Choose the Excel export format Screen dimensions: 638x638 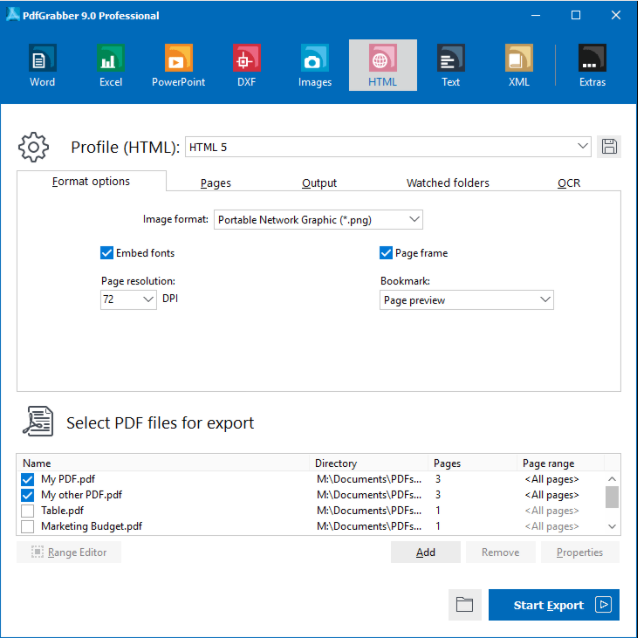click(111, 65)
